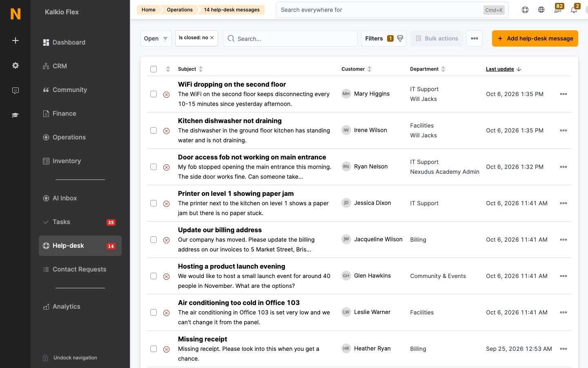Image resolution: width=588 pixels, height=368 pixels.
Task: Open the Filters dropdown
Action: [384, 38]
